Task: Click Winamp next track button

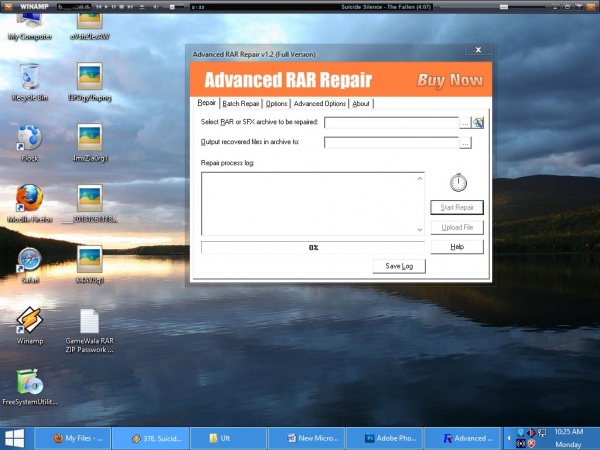Action: 130,7
